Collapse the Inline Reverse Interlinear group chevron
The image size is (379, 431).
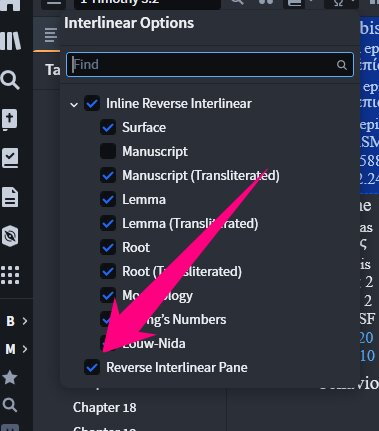point(74,104)
